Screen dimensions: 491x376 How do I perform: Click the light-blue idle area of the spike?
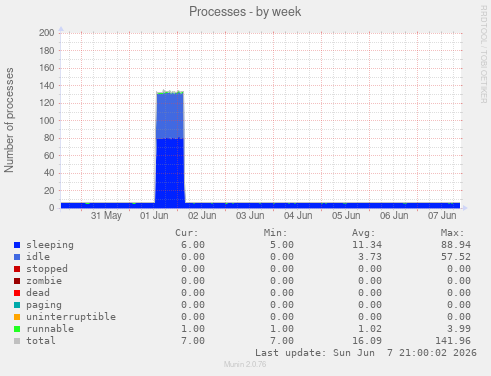coord(170,115)
